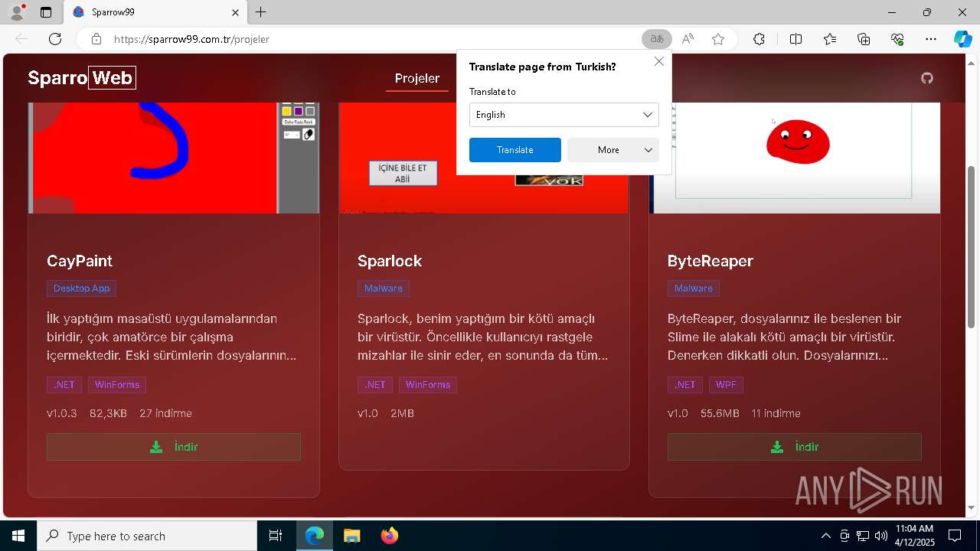Open Settings and more ellipsis menu
980x551 pixels.
pos(931,39)
